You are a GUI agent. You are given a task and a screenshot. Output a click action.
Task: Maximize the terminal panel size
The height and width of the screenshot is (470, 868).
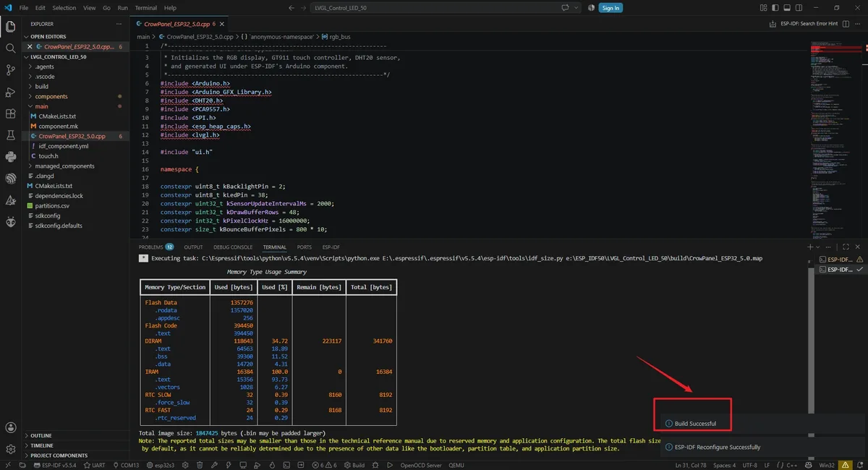point(846,247)
